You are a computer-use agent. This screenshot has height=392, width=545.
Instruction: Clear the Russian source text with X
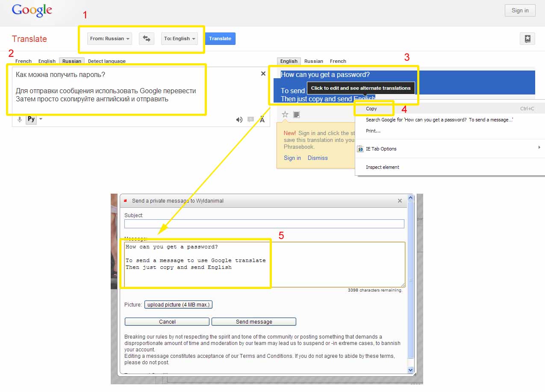[x=263, y=74]
